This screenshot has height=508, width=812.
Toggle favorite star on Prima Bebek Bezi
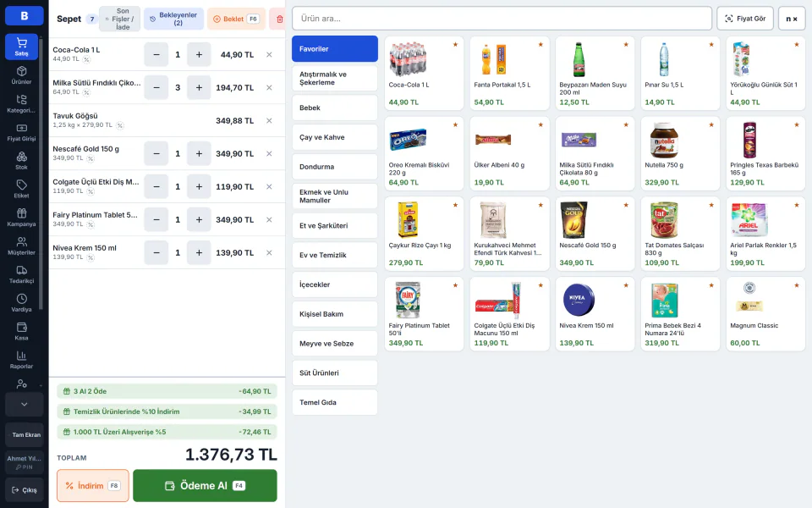(711, 285)
